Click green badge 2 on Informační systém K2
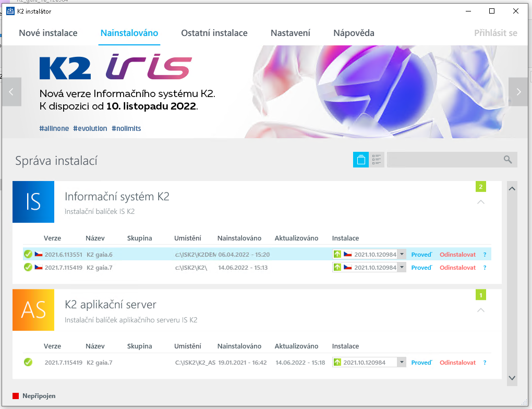Viewport: 532px width, 409px height. coord(480,187)
